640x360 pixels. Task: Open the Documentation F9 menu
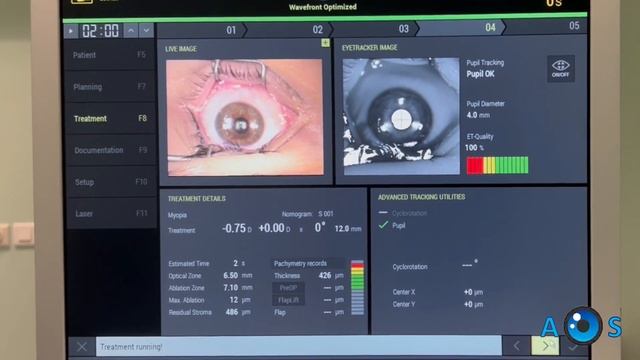(x=111, y=150)
